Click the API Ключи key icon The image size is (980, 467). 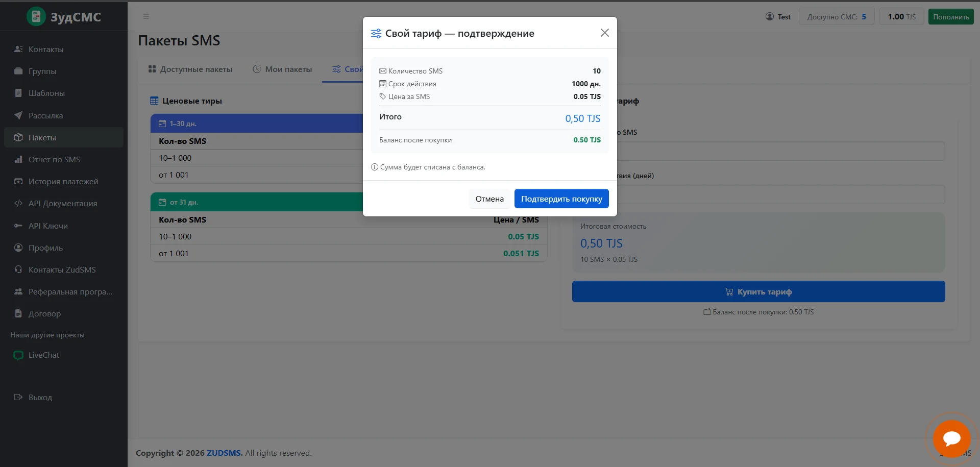[18, 226]
